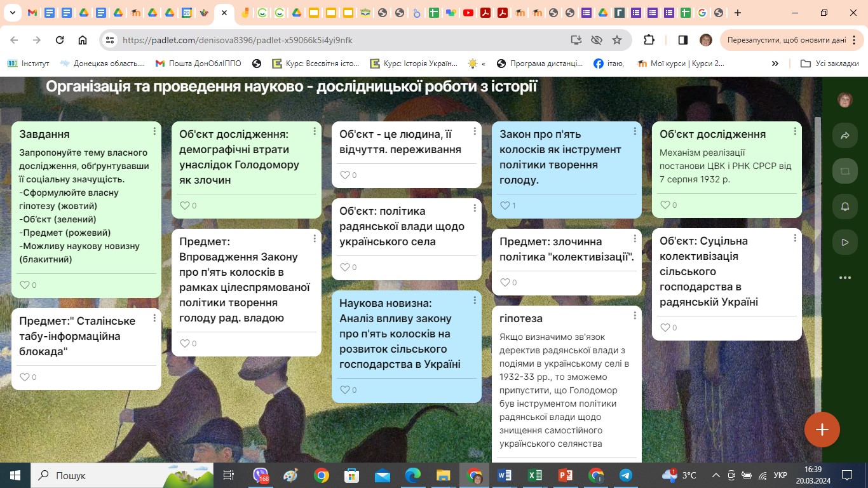Like 'Механізм реалізації постанови' card

tap(665, 205)
